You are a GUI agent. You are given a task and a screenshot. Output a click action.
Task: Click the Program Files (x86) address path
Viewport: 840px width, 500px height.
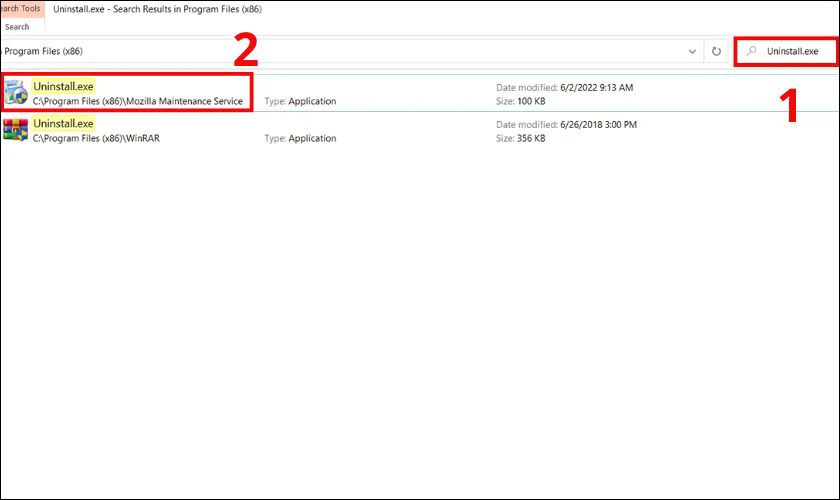coord(43,51)
